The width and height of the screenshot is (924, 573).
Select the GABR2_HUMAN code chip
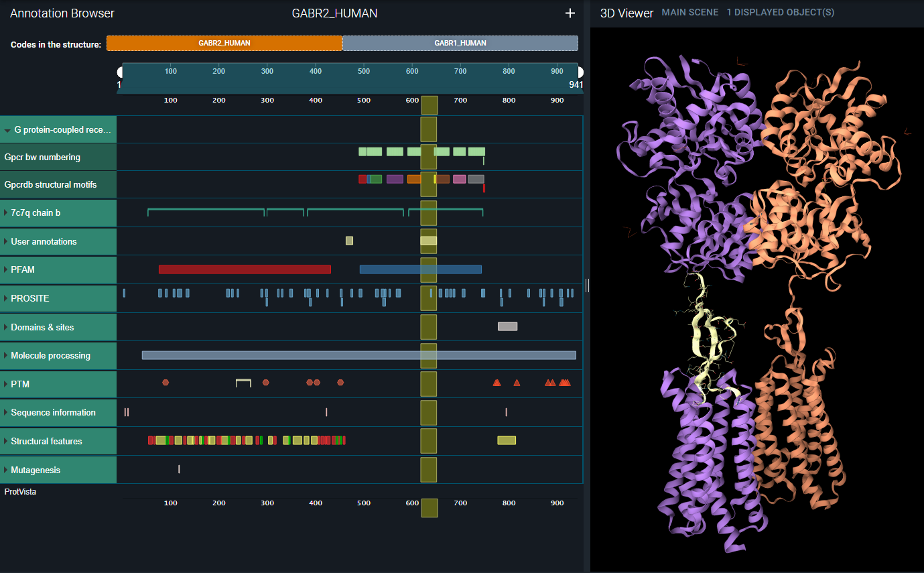[x=224, y=43]
